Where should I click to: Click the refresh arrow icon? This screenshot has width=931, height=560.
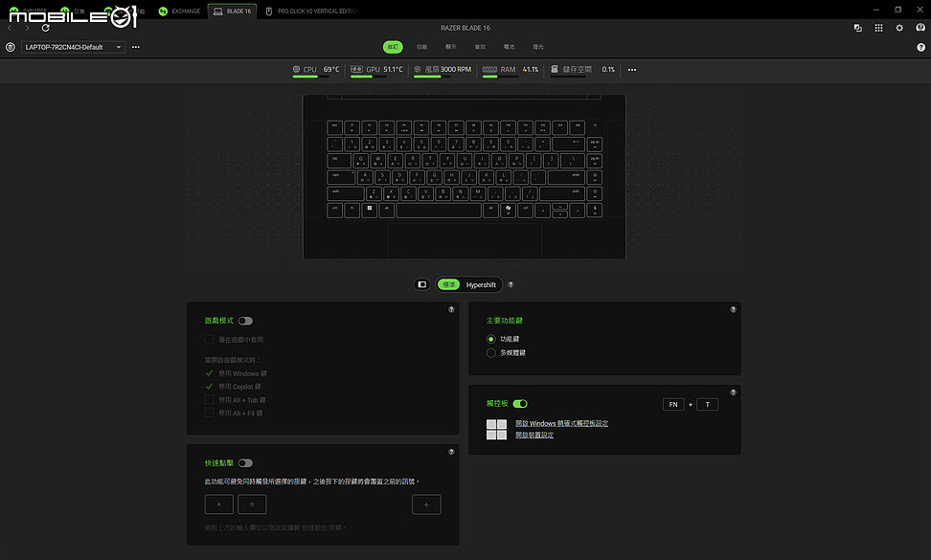pyautogui.click(x=46, y=28)
